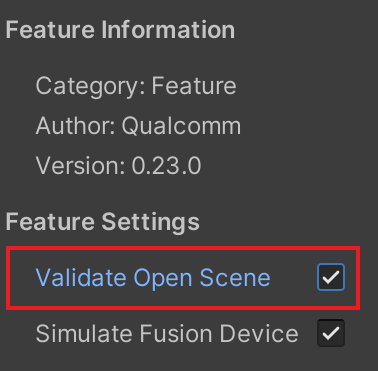Click the word Scene in the blue label
Image resolution: width=378 pixels, height=371 pixels.
pyautogui.click(x=235, y=277)
